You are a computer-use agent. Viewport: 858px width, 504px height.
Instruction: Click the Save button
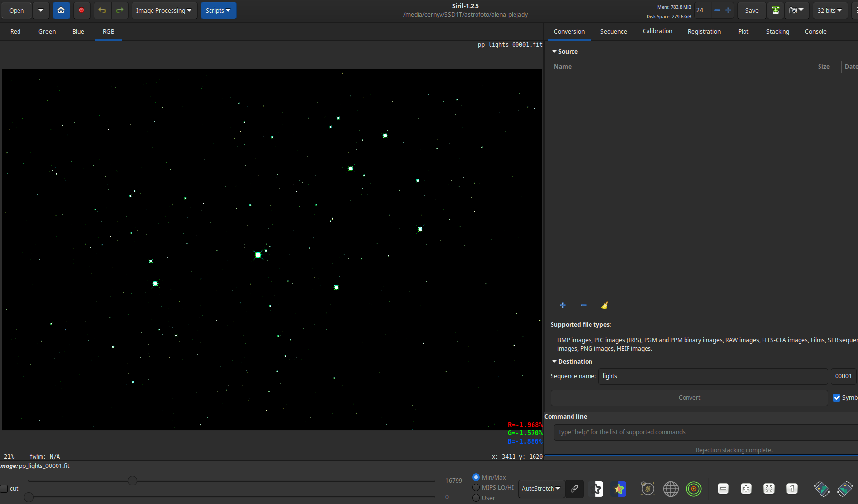coord(752,10)
